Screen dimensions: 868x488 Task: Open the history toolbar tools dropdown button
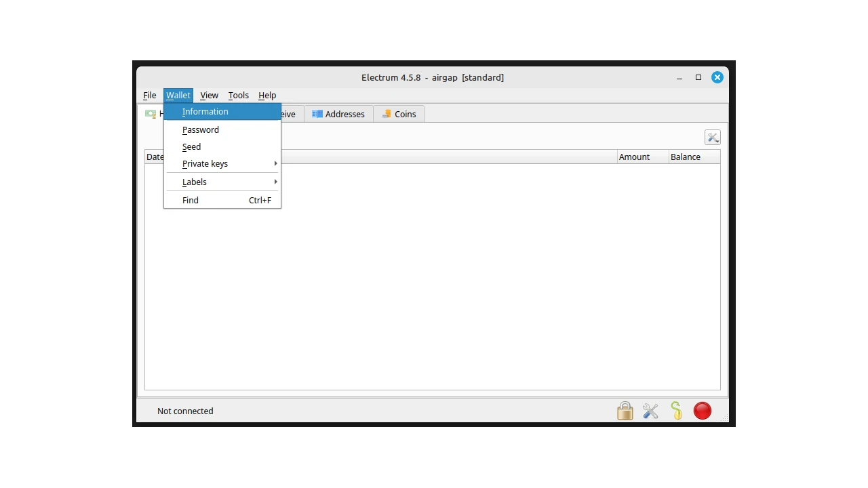click(x=712, y=138)
